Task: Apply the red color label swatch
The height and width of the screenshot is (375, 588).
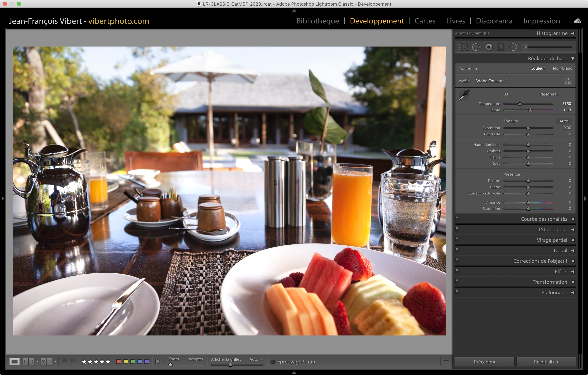Action: click(x=119, y=362)
